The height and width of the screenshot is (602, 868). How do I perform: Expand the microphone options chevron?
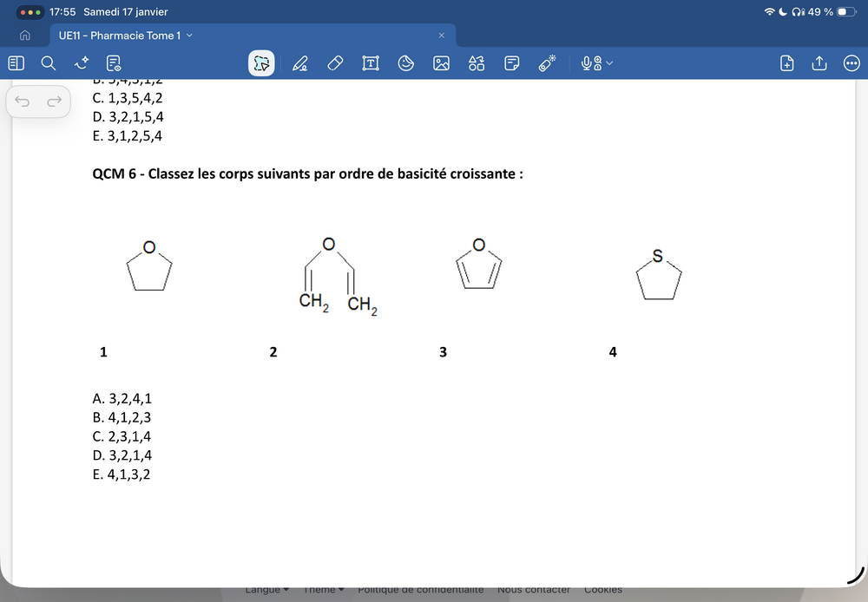(609, 62)
